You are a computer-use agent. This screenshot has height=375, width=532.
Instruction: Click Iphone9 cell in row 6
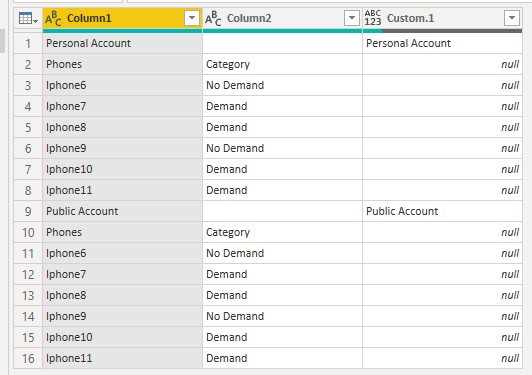pyautogui.click(x=122, y=149)
